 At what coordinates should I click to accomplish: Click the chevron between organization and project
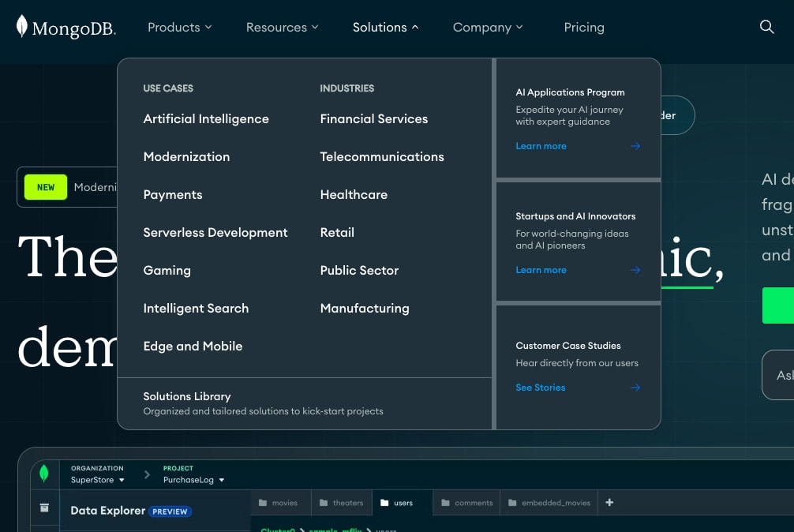point(147,475)
